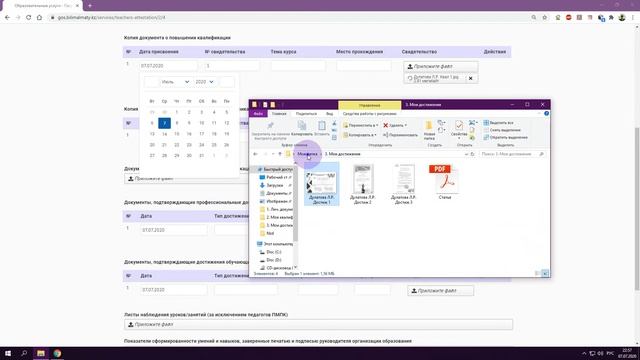This screenshot has width=640, height=360.
Task: Select the thumbnail 'Дулатова Л.Р. Достиж 1'
Action: click(x=321, y=184)
